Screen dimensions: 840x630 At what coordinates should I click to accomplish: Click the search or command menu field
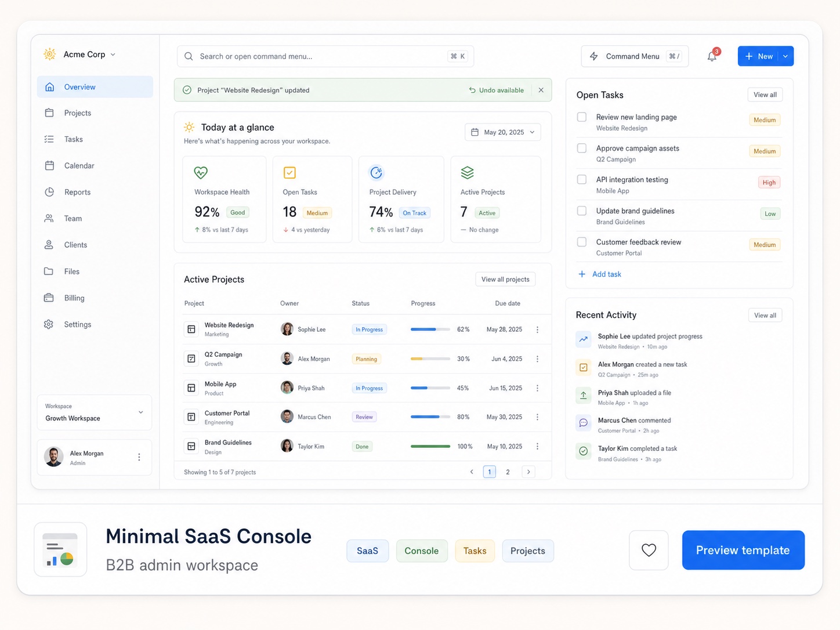(x=325, y=56)
